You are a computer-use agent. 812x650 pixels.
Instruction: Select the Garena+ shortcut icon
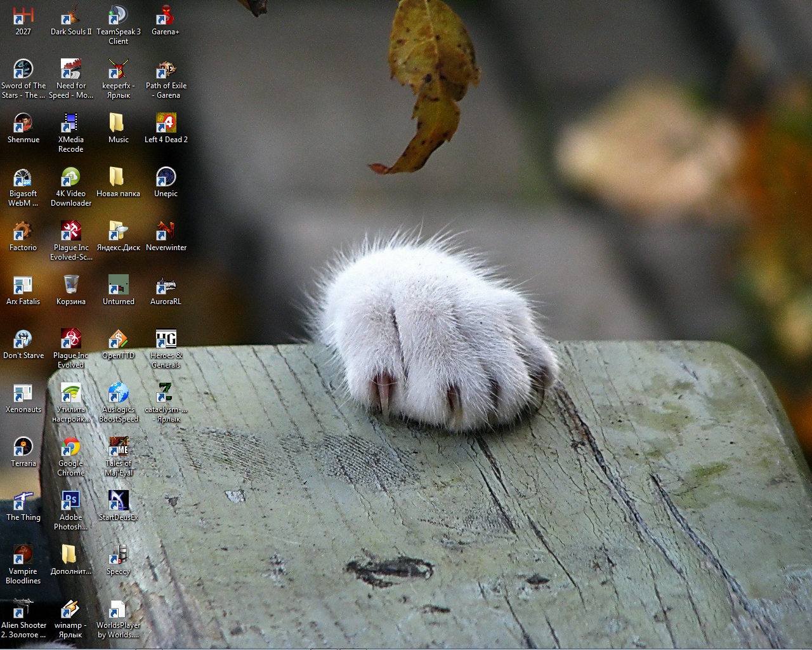coord(166,16)
